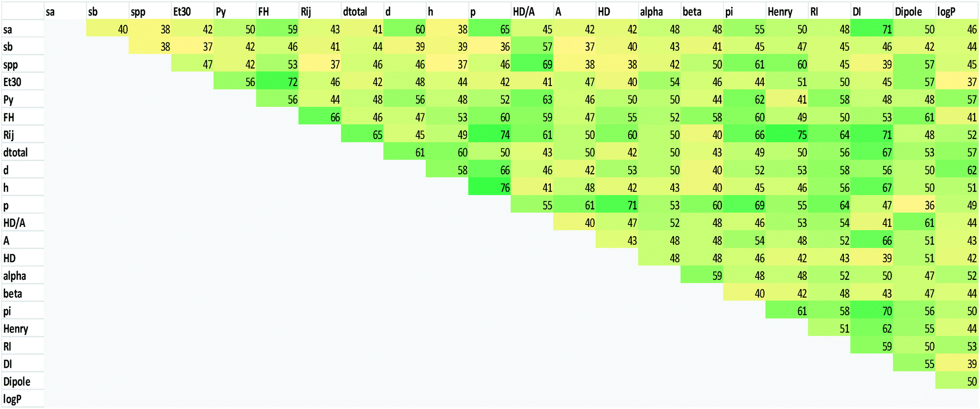Select the dtotal column header

[355, 11]
